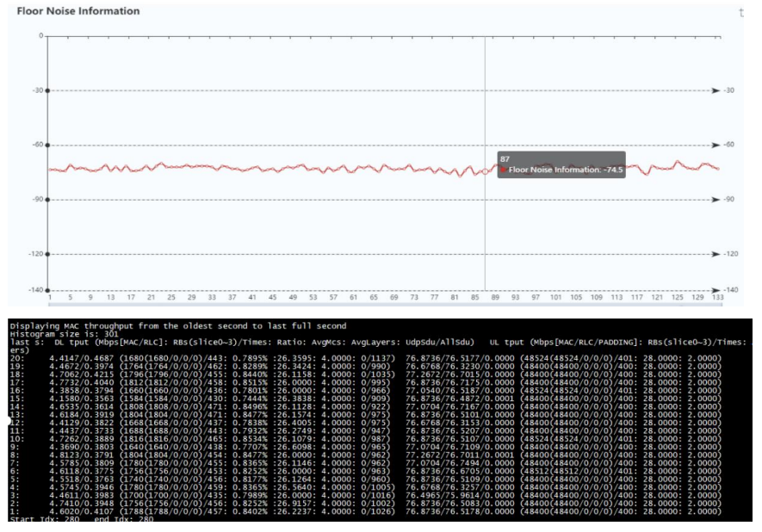Click the right arrow marker at -60
Viewport: 762px width, 532px height.
pos(715,145)
